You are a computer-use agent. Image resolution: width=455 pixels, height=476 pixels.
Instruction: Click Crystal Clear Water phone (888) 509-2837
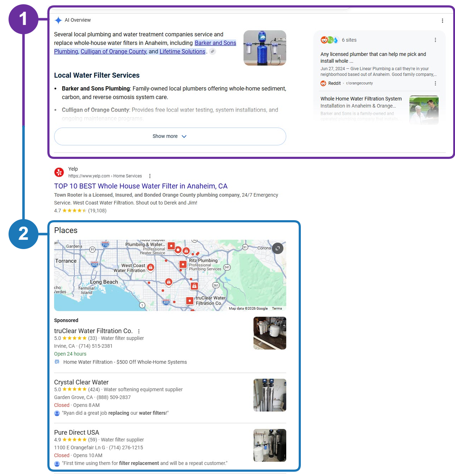point(114,397)
